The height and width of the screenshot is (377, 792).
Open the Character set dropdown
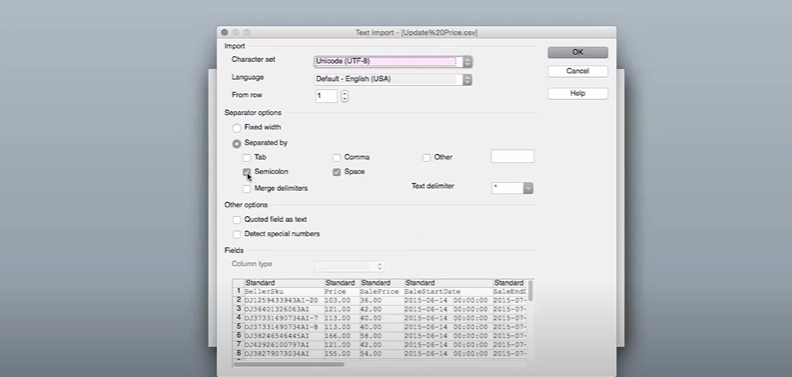click(393, 62)
